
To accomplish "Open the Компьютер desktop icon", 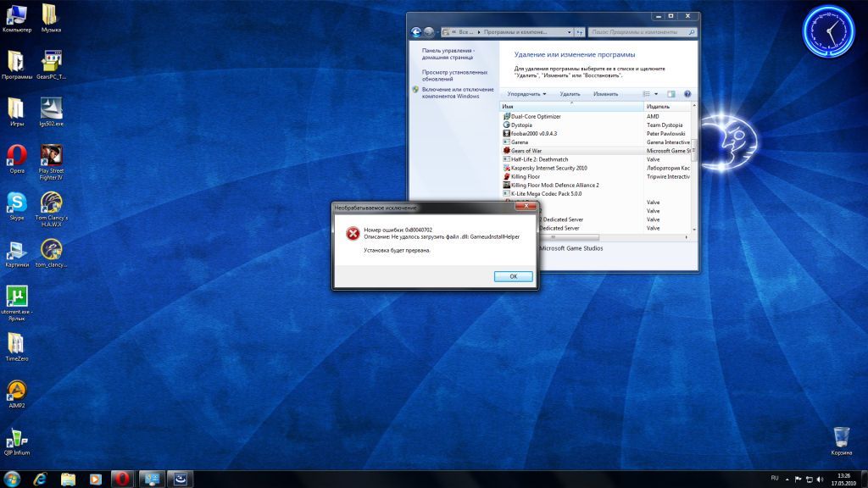I will pos(17,19).
